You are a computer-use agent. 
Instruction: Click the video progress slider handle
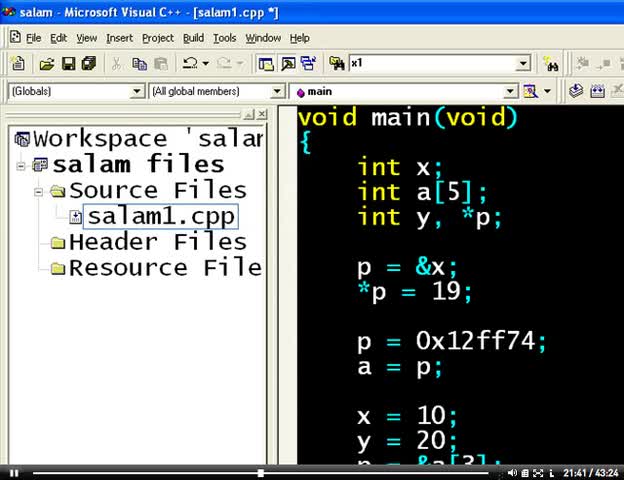point(261,473)
